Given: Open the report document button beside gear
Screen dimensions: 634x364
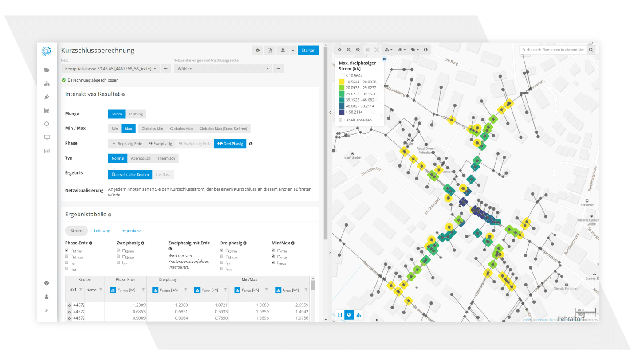Looking at the screenshot, I should [270, 51].
